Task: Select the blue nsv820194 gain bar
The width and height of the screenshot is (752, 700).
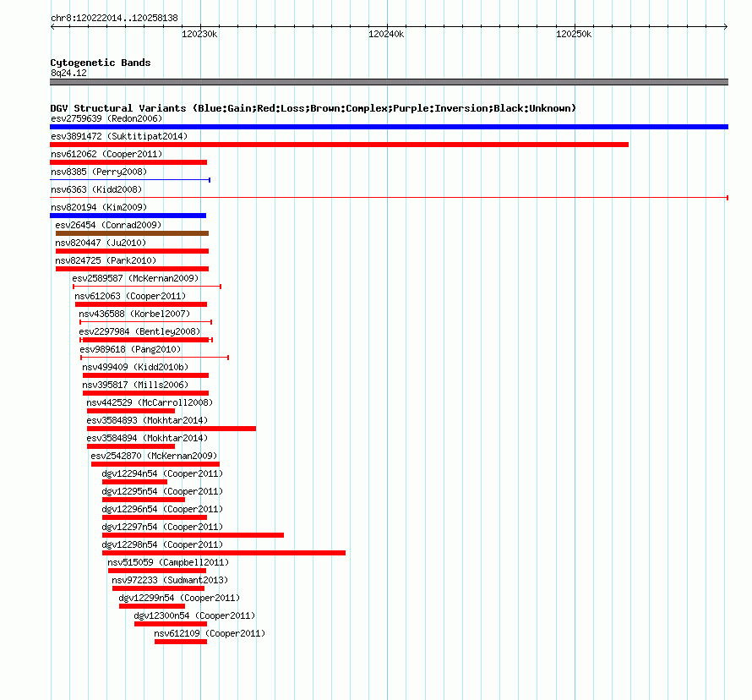Action: pyautogui.click(x=128, y=216)
